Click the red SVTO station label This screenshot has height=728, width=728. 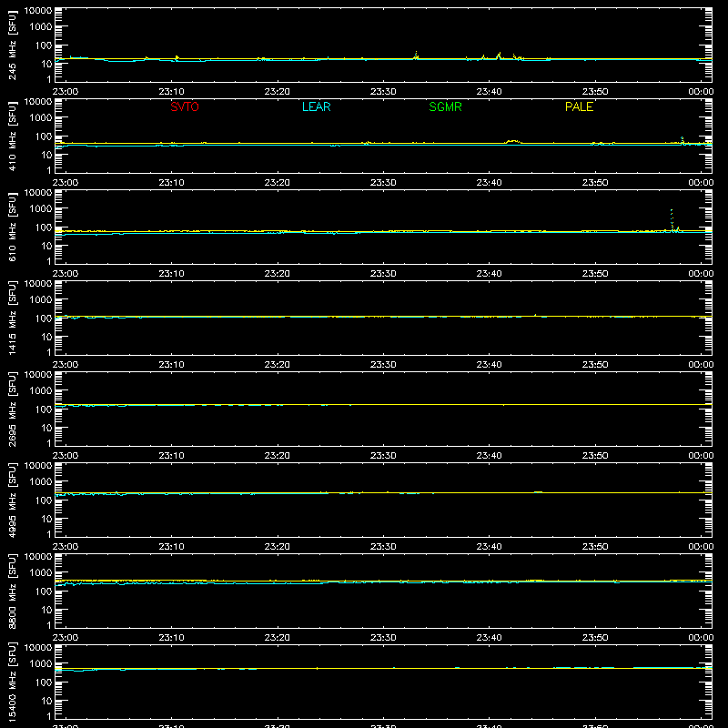[185, 106]
